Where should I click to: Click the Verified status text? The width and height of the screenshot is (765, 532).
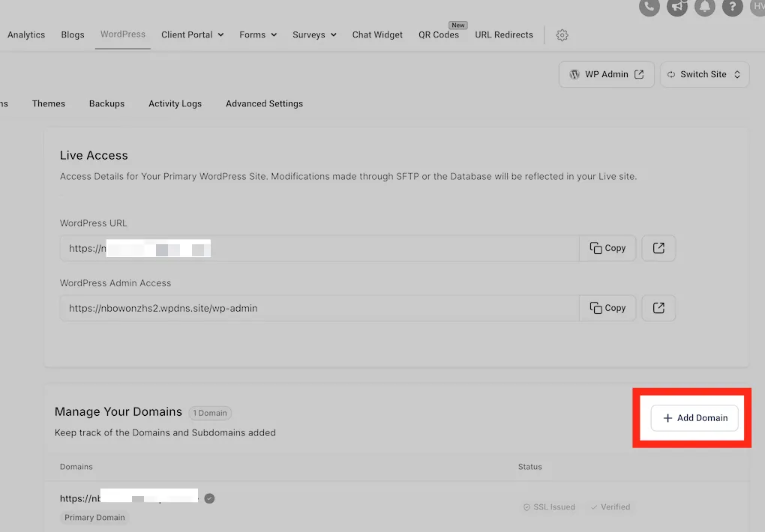pos(615,507)
